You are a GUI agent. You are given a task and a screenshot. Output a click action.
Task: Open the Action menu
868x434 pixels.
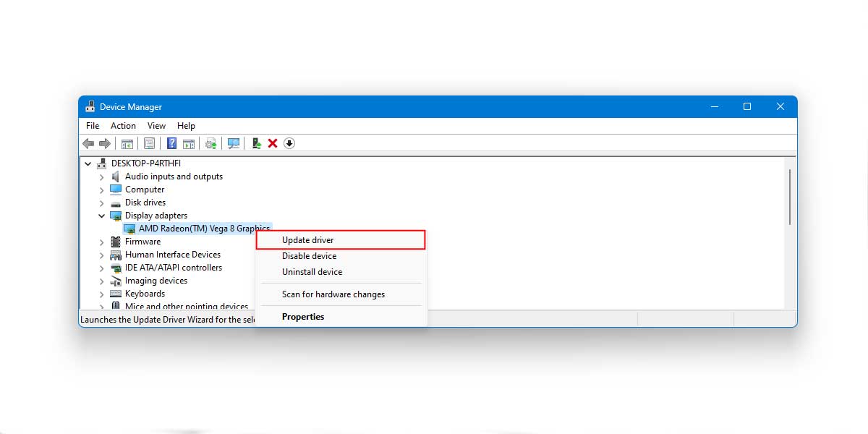123,126
